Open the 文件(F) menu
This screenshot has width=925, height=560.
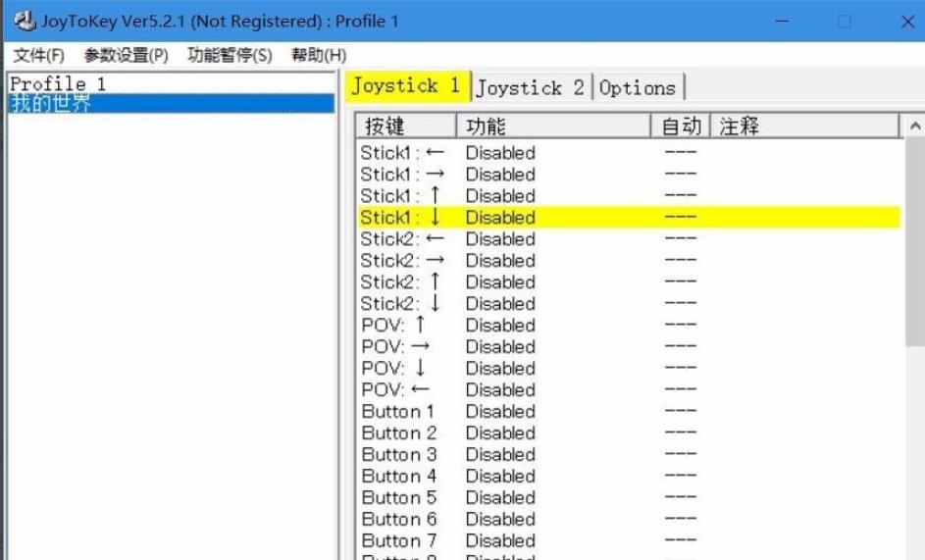39,55
